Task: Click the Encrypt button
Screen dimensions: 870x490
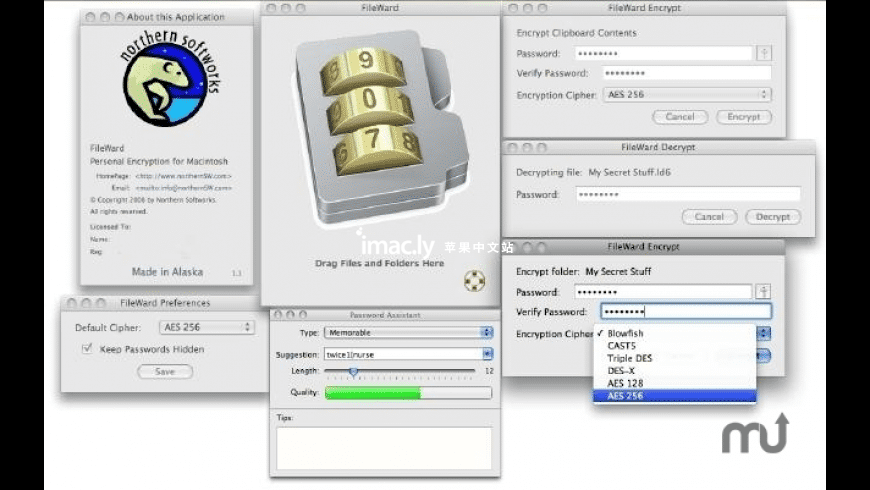Action: tap(743, 117)
